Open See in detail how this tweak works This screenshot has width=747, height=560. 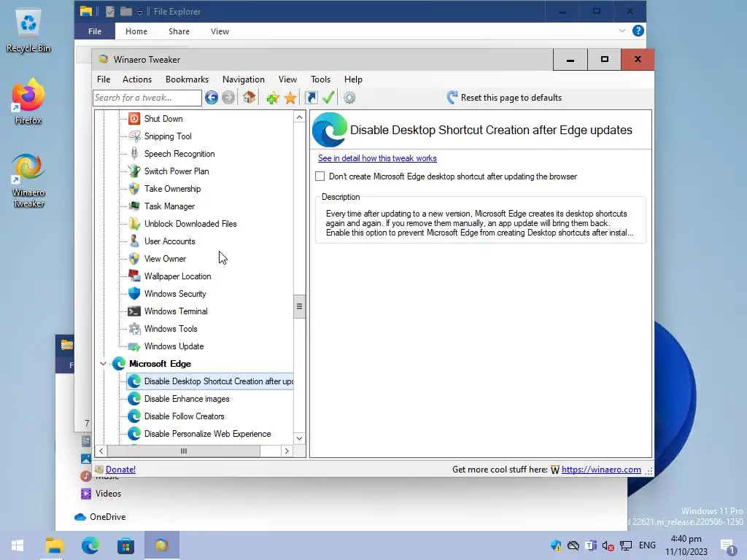[377, 158]
